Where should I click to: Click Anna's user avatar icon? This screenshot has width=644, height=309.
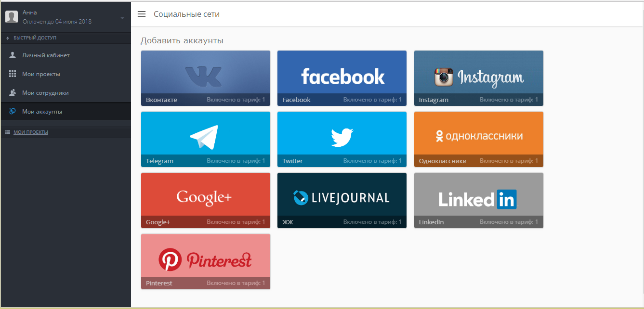click(12, 17)
